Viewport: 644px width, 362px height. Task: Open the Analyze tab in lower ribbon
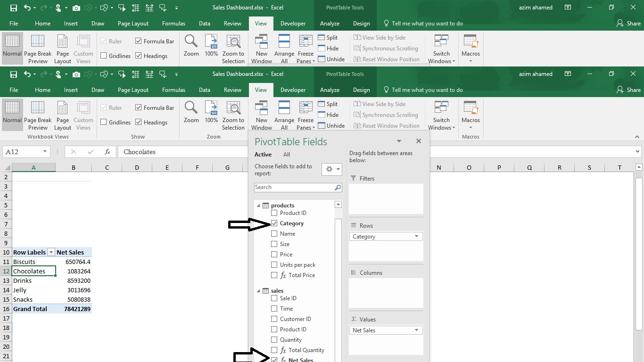(330, 90)
